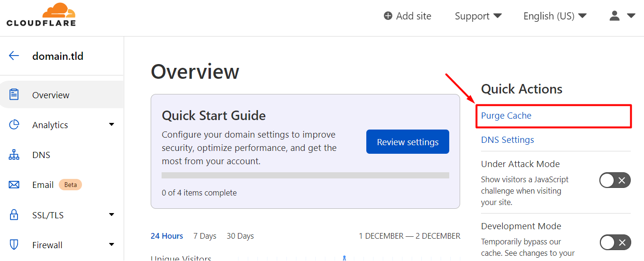The image size is (644, 261).
Task: Select the 30 Days time range tab
Action: (240, 236)
